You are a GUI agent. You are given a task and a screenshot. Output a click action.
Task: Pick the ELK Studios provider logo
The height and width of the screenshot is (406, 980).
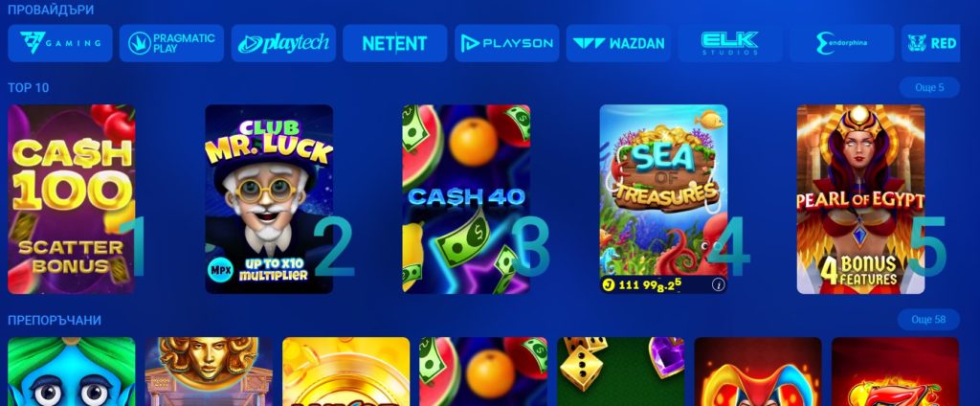point(730,43)
